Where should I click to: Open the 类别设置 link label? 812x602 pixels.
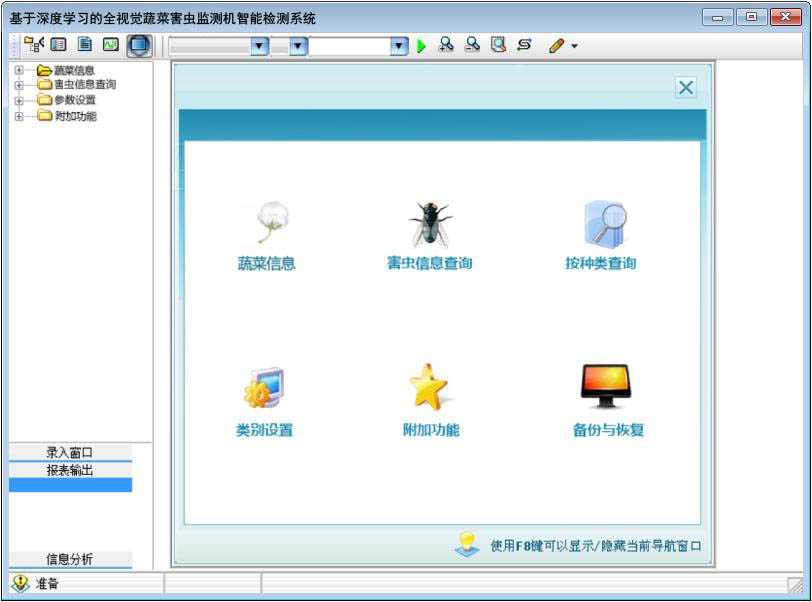pos(265,429)
